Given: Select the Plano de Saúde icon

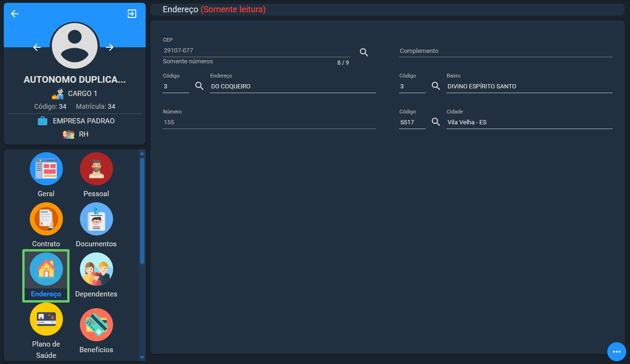Looking at the screenshot, I should click(x=46, y=319).
